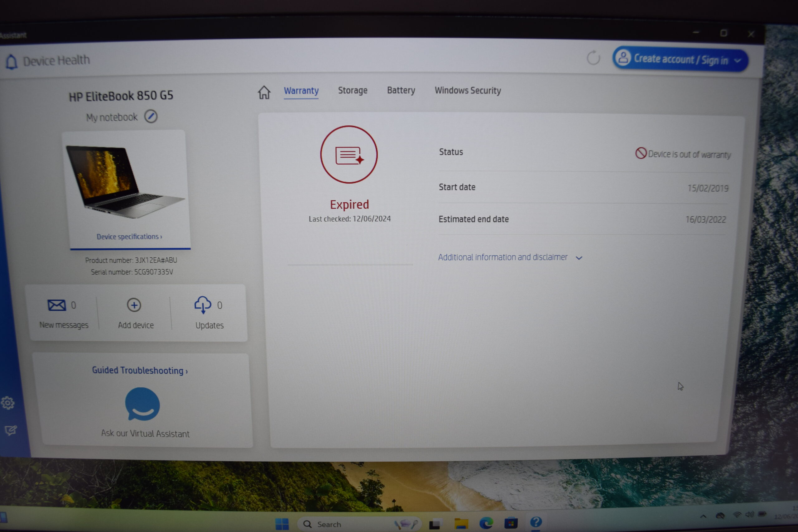798x532 pixels.
Task: Click volume icon in system tray
Action: pyautogui.click(x=749, y=514)
